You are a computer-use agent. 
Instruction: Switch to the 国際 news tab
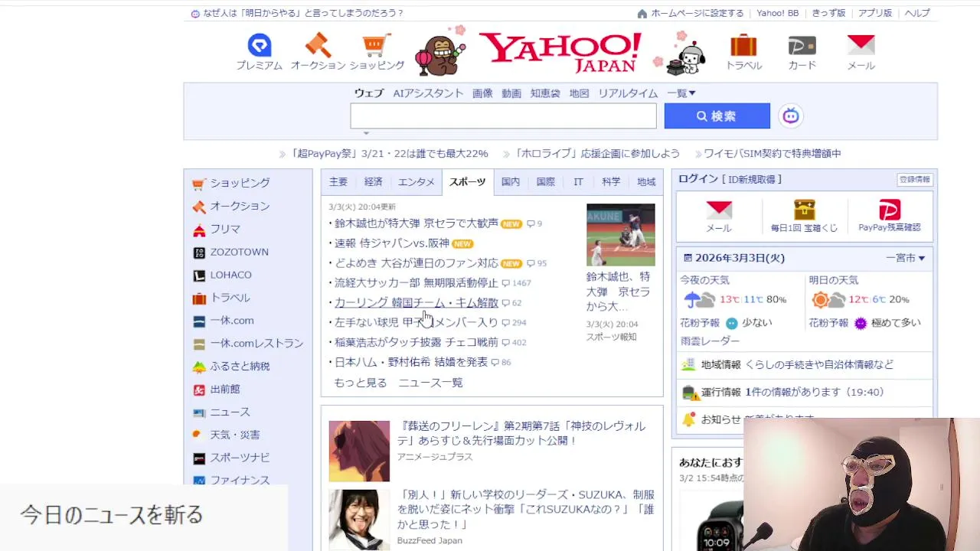point(546,182)
